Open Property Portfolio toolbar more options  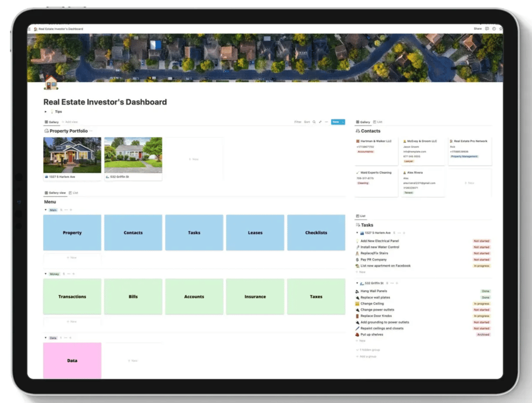(x=326, y=122)
